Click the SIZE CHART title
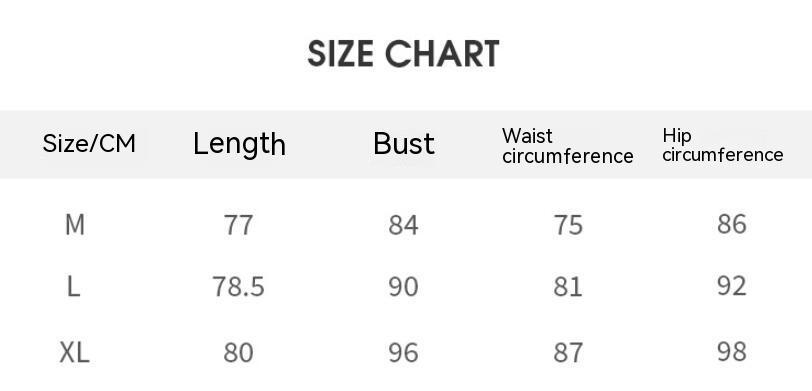The height and width of the screenshot is (391, 812). 403,53
